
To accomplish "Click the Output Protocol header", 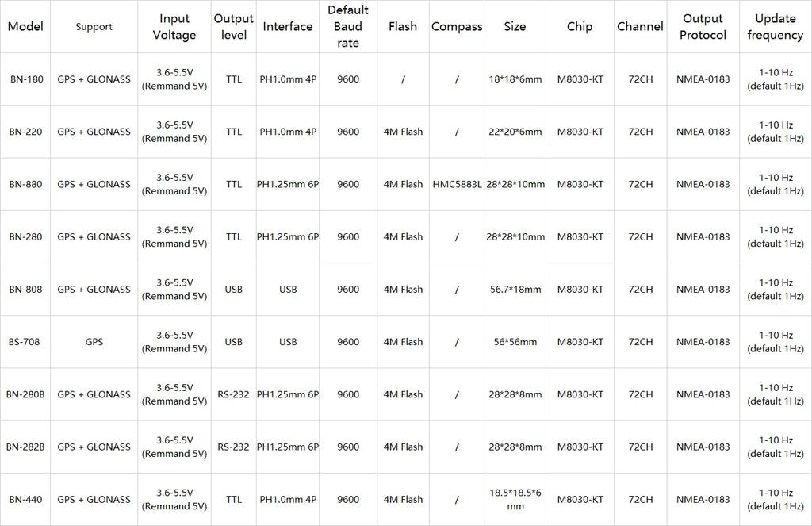I will pos(703,26).
